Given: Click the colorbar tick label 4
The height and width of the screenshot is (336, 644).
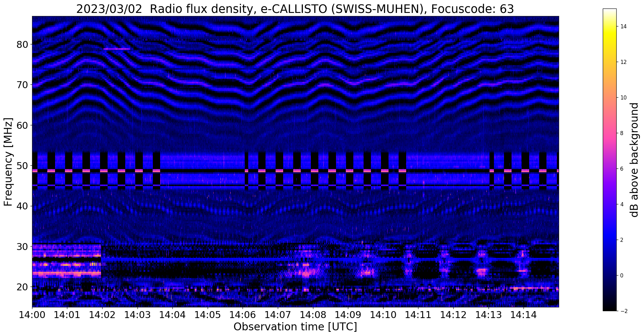Looking at the screenshot, I should 621,204.
